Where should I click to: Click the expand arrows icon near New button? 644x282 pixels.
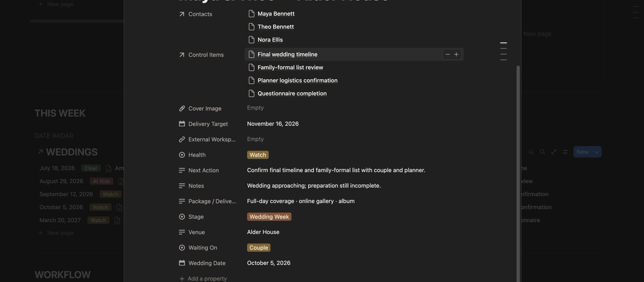pos(554,152)
